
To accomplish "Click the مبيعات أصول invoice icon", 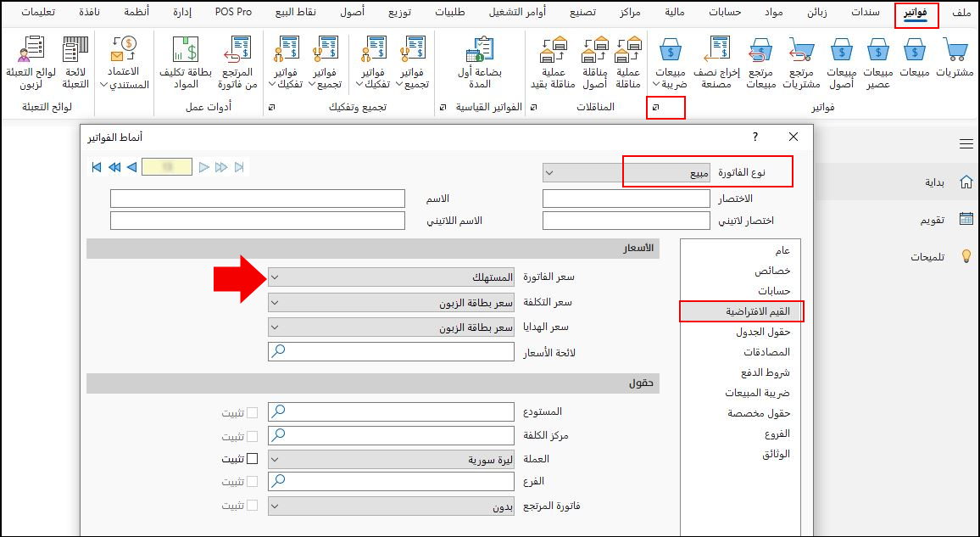I will [x=840, y=53].
